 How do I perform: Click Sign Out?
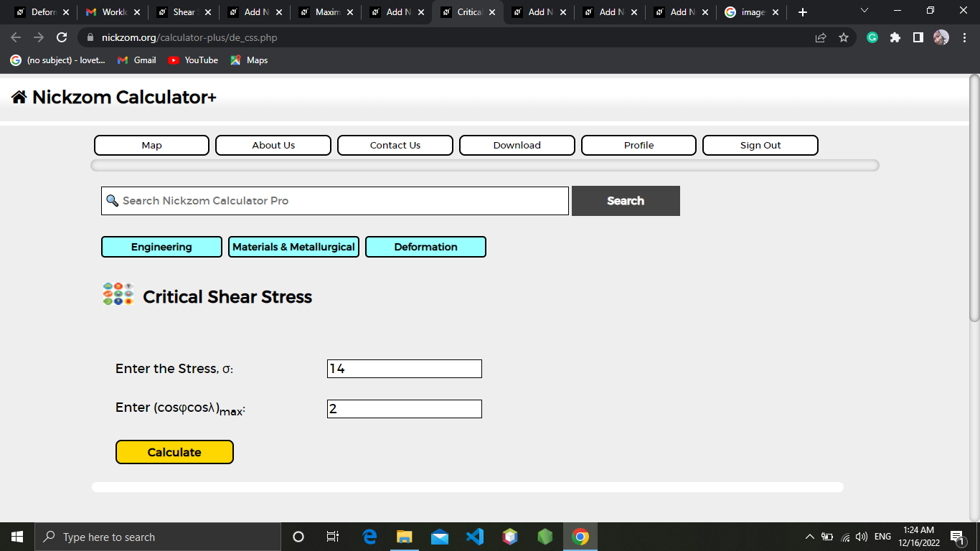tap(760, 145)
